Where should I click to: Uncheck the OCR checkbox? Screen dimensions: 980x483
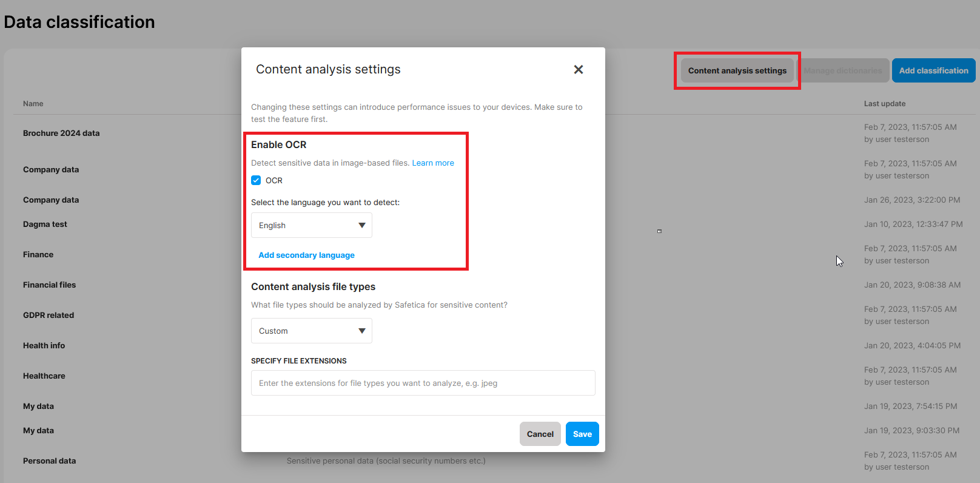pos(256,180)
